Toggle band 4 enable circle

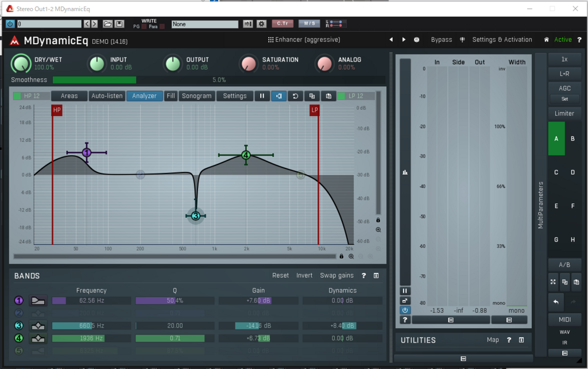[19, 338]
